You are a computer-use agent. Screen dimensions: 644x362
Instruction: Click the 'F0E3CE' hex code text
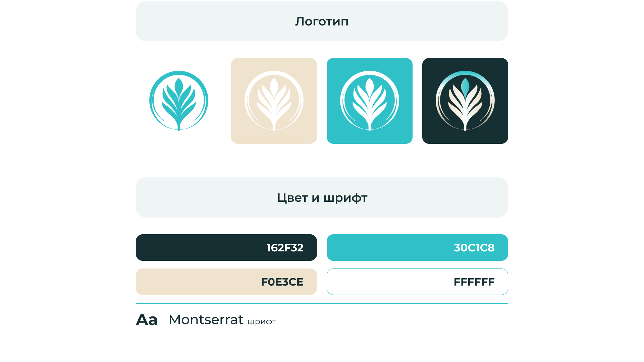[282, 282]
